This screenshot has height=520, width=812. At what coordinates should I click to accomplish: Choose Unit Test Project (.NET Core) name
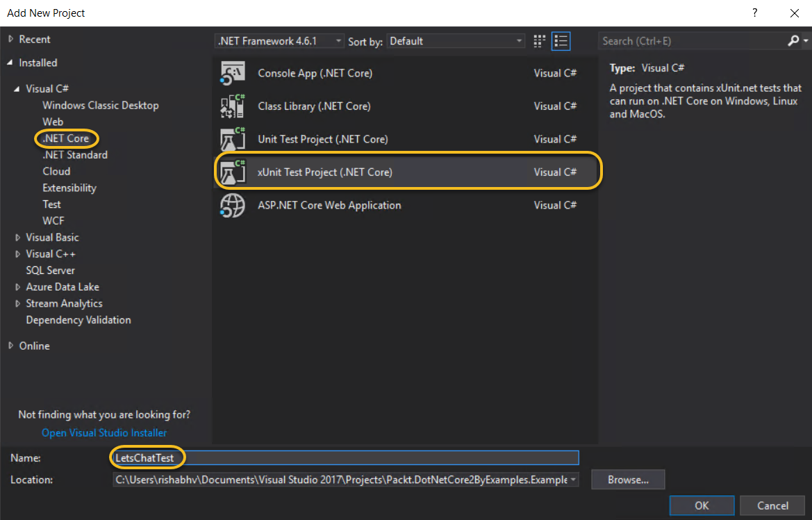[322, 140]
